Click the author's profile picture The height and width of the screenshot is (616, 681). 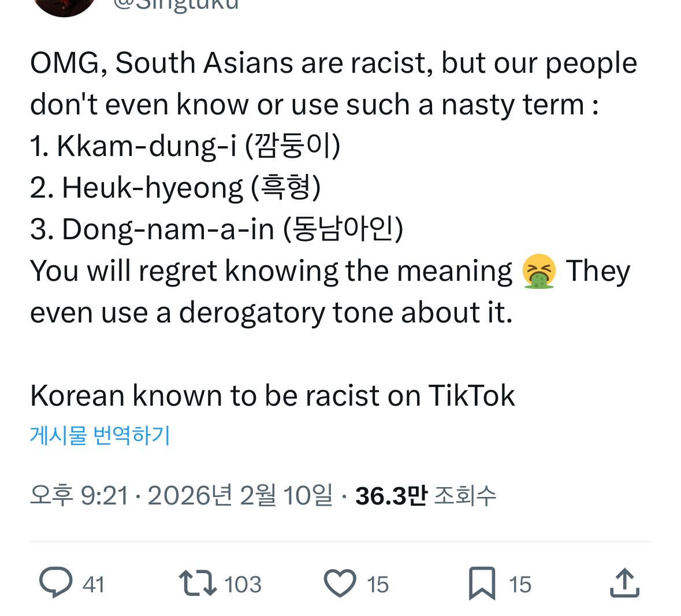[x=64, y=6]
